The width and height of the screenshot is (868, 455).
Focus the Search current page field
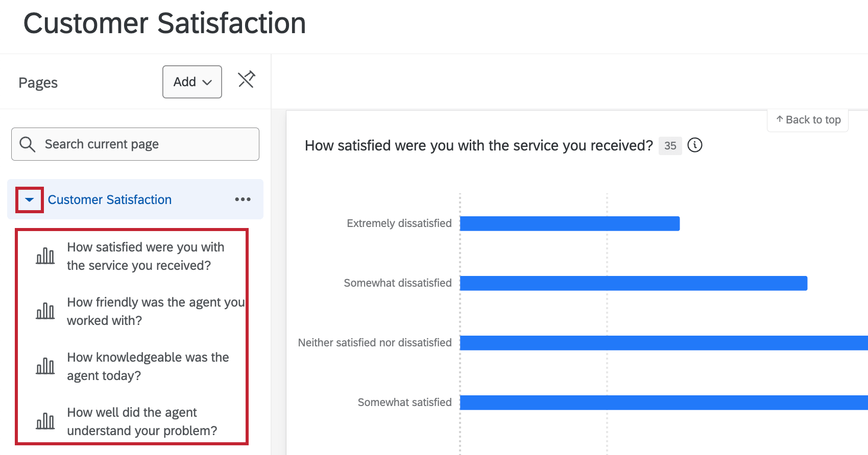[x=146, y=144]
